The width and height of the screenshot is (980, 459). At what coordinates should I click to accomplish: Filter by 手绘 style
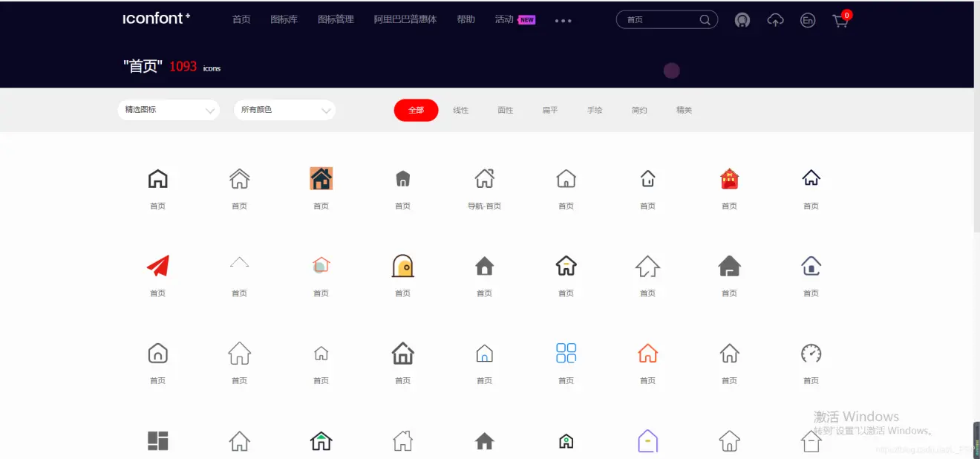(595, 110)
